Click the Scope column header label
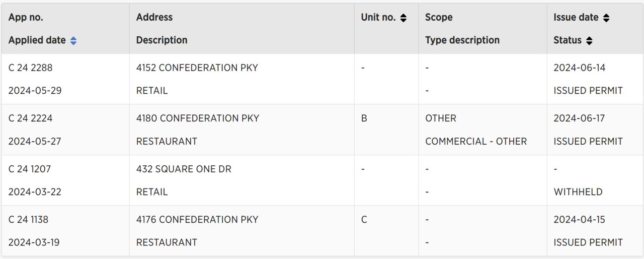644x259 pixels. tap(439, 17)
